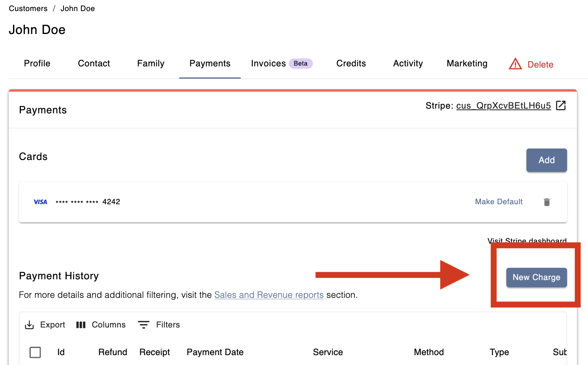Sort by the Type column header
Viewport: 588px width, 365px height.
tap(499, 352)
